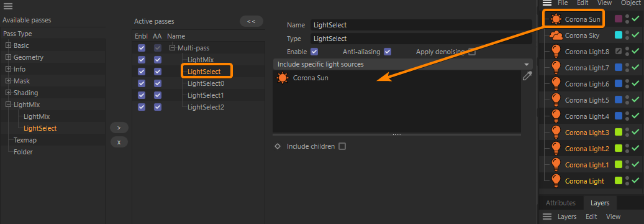The height and width of the screenshot is (224, 644).
Task: Check the Include children checkbox
Action: coord(342,146)
